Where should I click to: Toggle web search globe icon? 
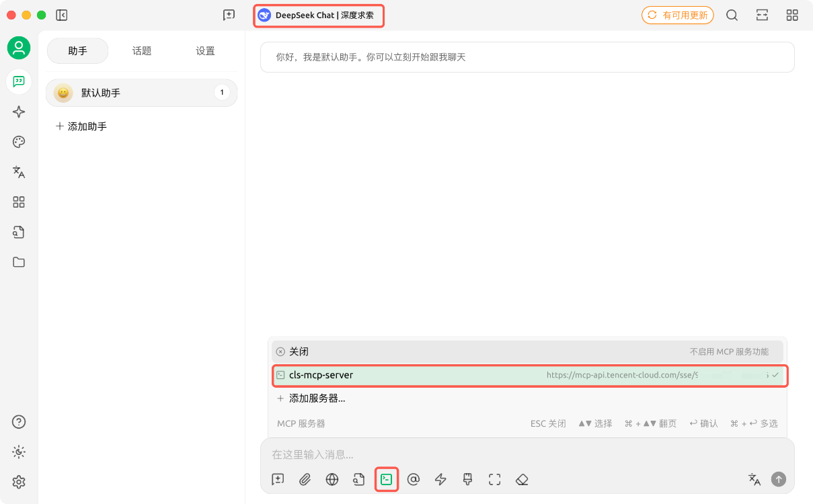pos(332,479)
